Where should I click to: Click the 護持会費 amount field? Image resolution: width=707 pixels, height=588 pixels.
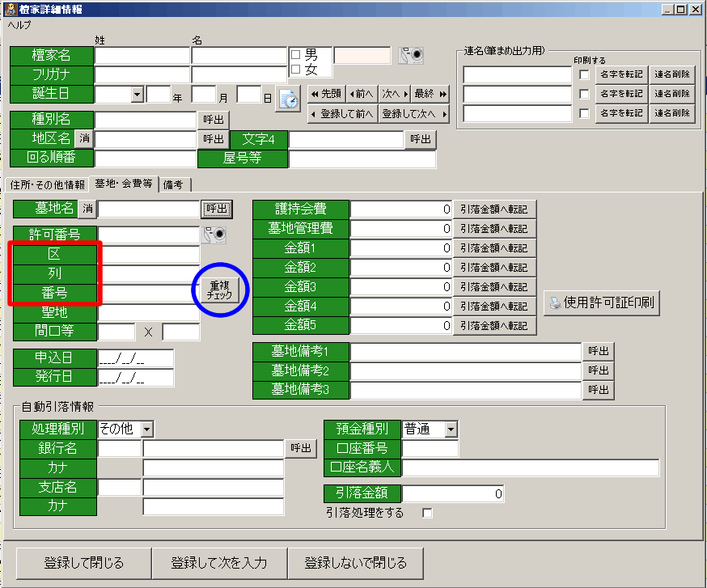401,209
